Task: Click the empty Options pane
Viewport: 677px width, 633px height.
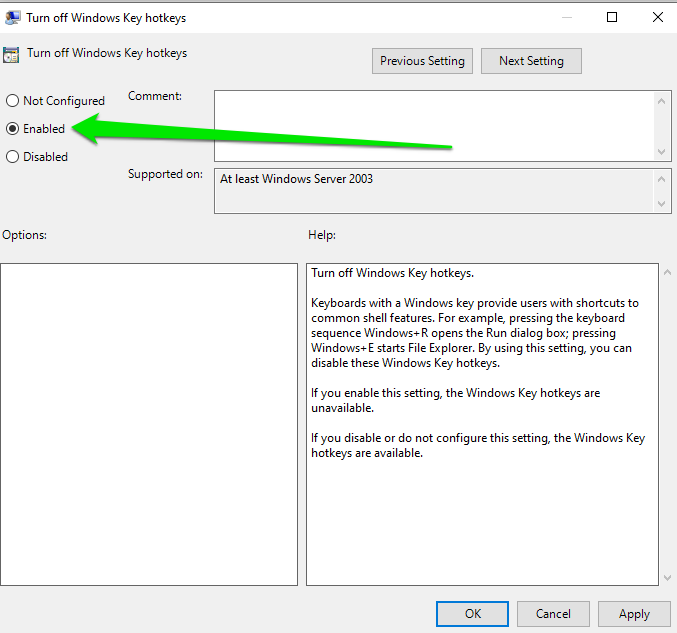Action: point(149,424)
